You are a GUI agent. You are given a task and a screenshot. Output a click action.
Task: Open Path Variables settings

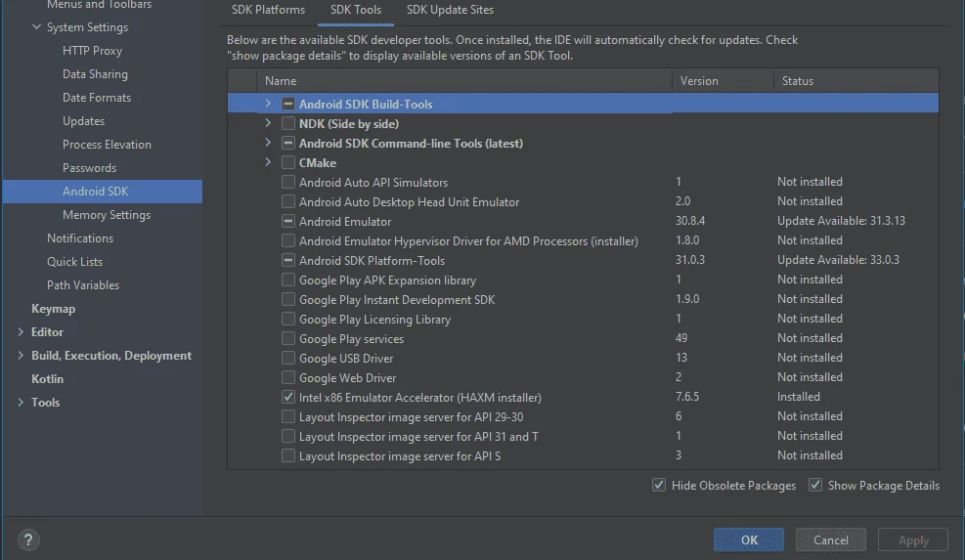pyautogui.click(x=83, y=284)
